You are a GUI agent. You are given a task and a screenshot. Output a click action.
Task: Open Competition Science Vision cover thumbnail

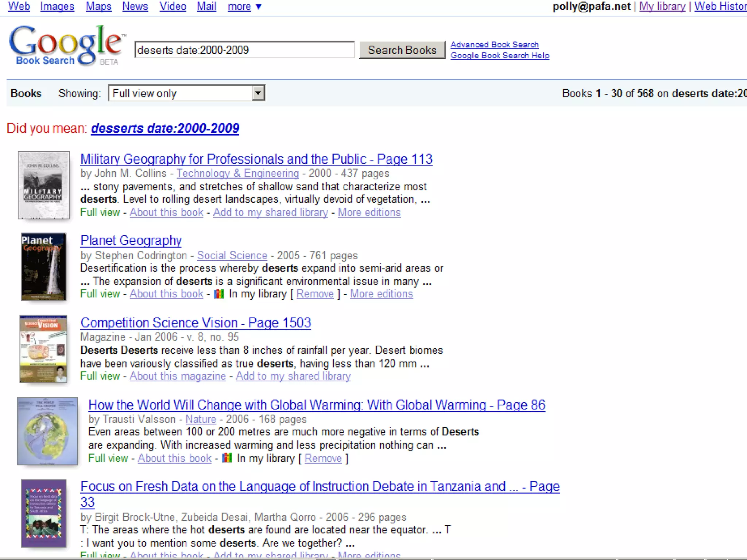43,349
